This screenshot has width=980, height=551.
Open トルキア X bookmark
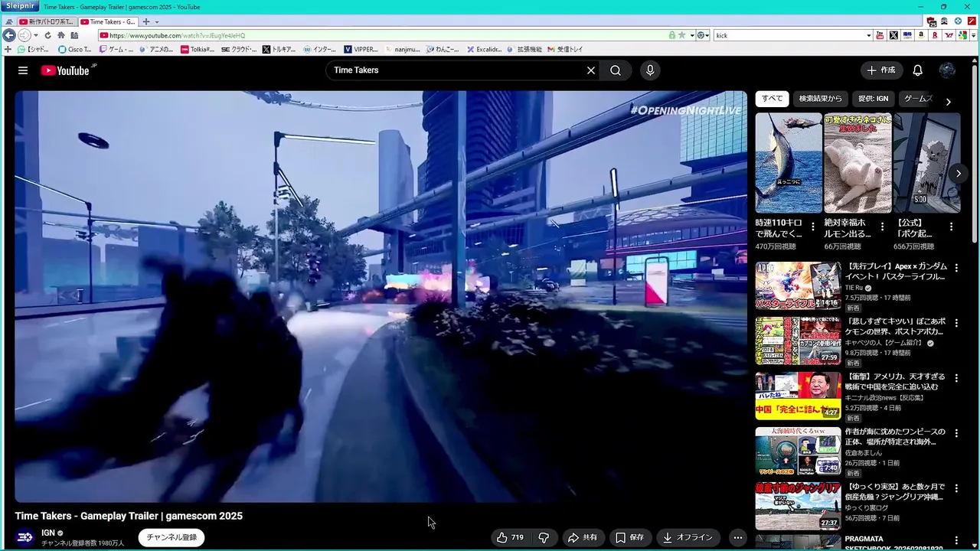tap(279, 49)
